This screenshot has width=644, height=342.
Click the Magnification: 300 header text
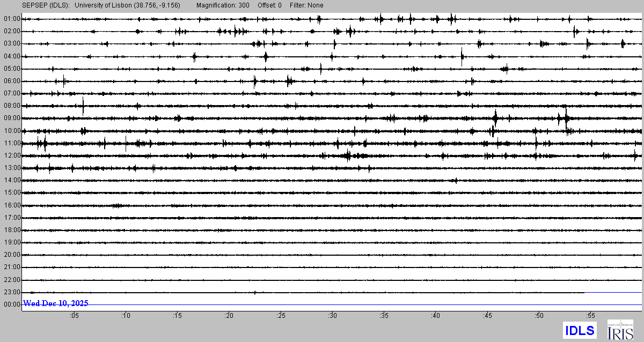222,5
